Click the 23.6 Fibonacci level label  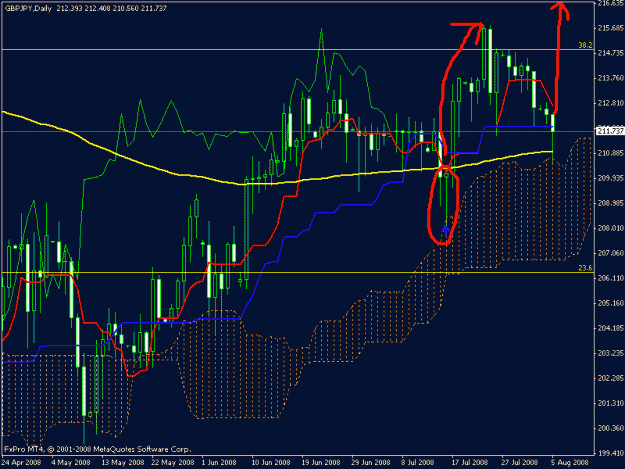585,268
